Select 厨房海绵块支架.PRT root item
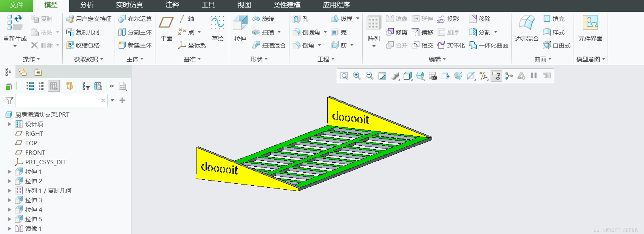The image size is (644, 234). pyautogui.click(x=38, y=114)
